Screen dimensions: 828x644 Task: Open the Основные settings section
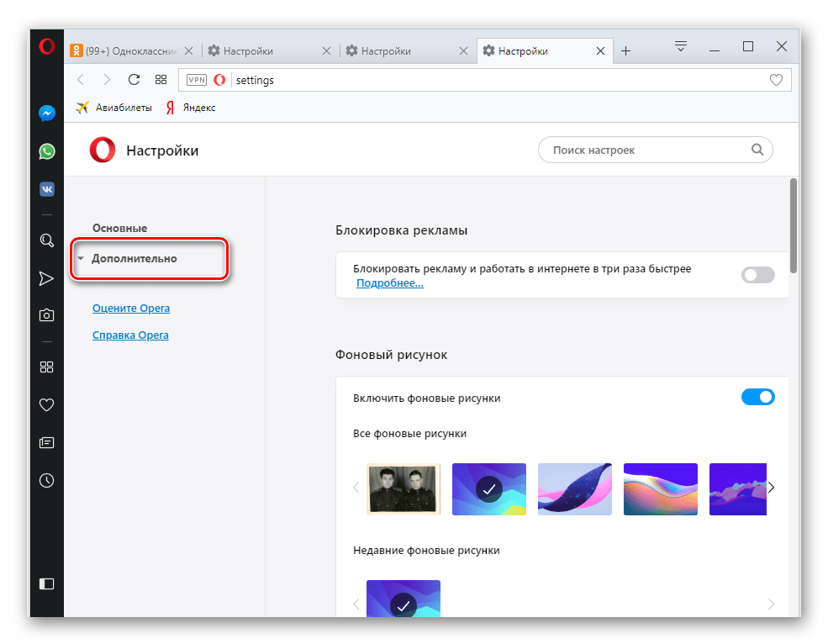pyautogui.click(x=120, y=228)
